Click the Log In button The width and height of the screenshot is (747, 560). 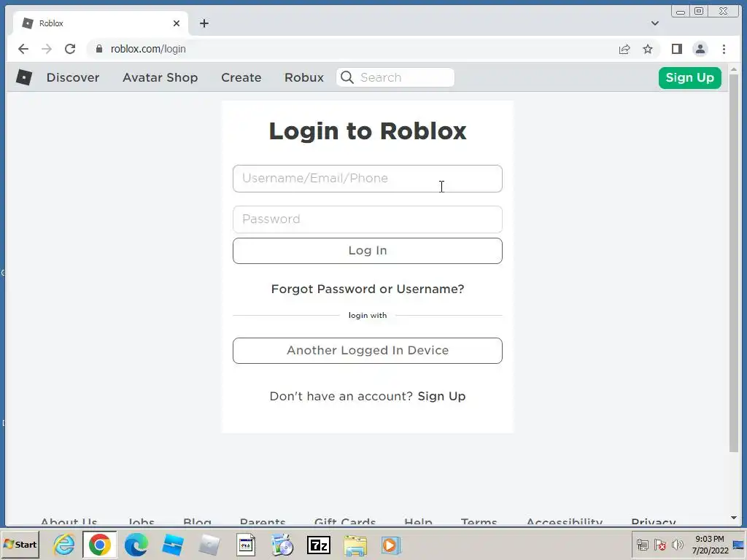click(368, 251)
